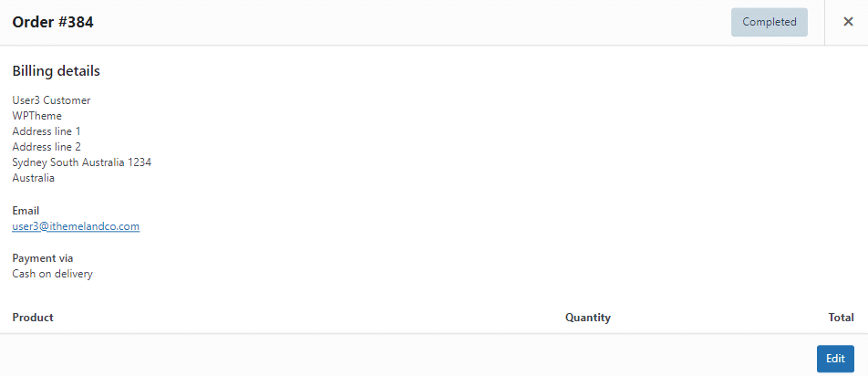Click the Quantity column header
The width and height of the screenshot is (868, 376).
click(588, 318)
